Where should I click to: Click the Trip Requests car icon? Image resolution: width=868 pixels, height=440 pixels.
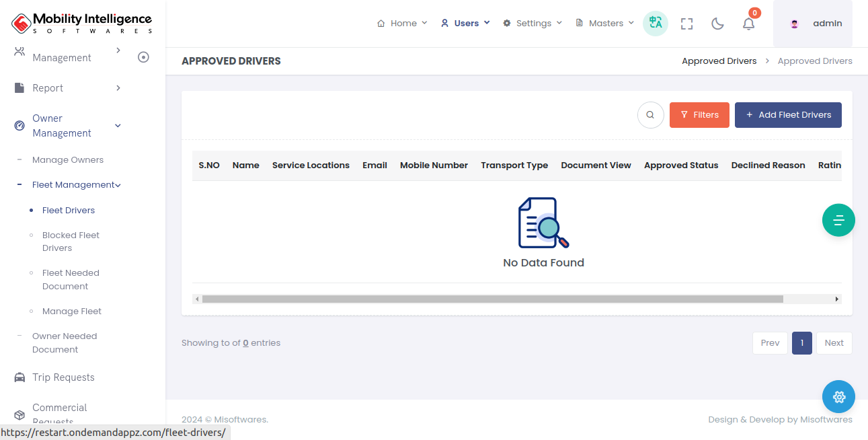19,377
